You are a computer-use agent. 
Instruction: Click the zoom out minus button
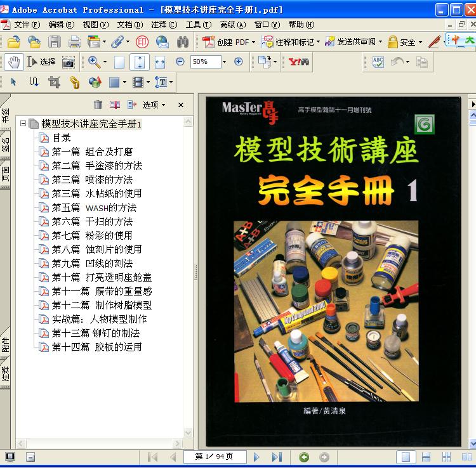tap(180, 62)
